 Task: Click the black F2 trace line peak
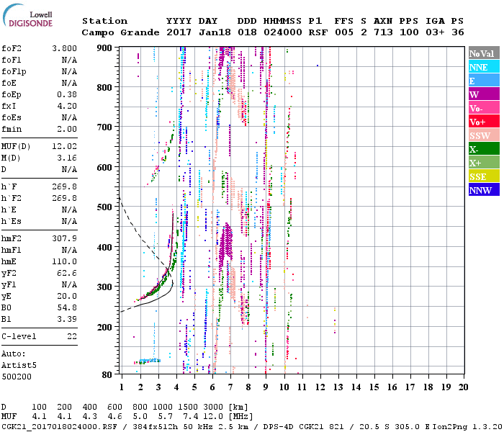(x=173, y=215)
